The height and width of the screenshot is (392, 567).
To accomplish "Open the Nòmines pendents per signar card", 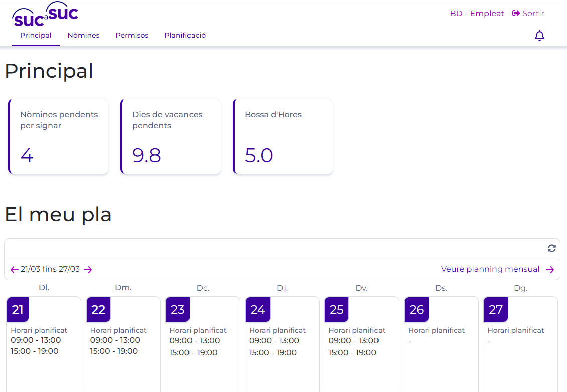I will point(59,137).
